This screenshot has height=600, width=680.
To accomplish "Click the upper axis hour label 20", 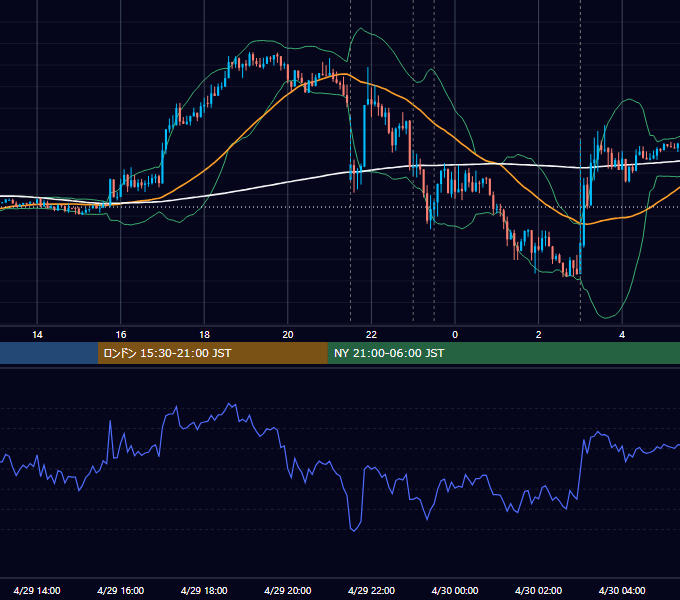I will click(288, 335).
